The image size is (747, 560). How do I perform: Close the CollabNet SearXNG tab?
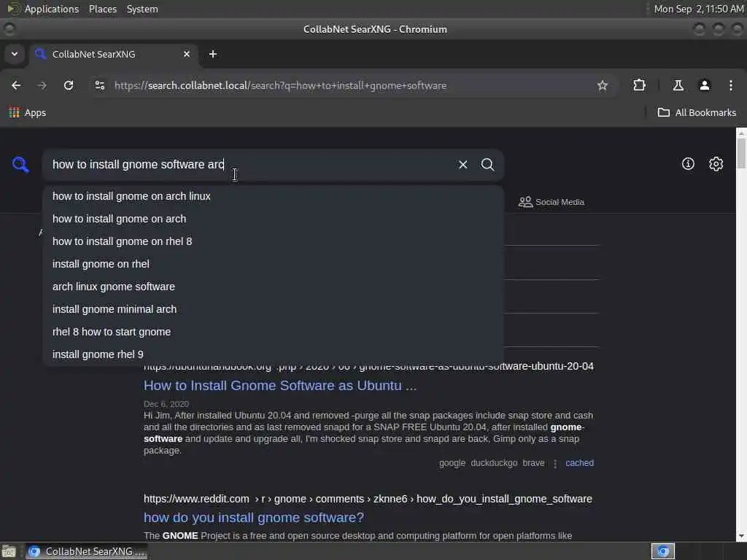click(x=187, y=54)
